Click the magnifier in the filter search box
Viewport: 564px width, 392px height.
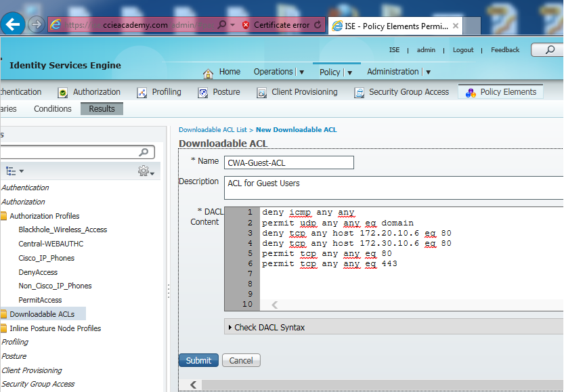pyautogui.click(x=144, y=152)
